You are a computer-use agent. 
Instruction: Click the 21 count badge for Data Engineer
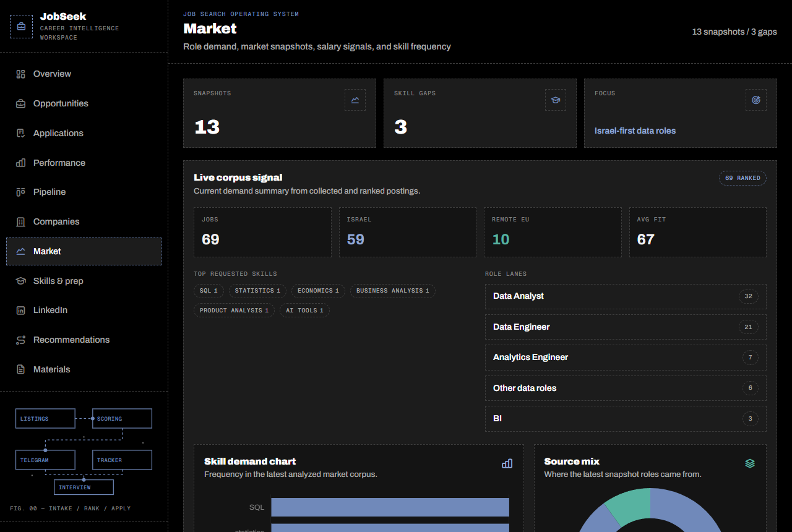[748, 327]
